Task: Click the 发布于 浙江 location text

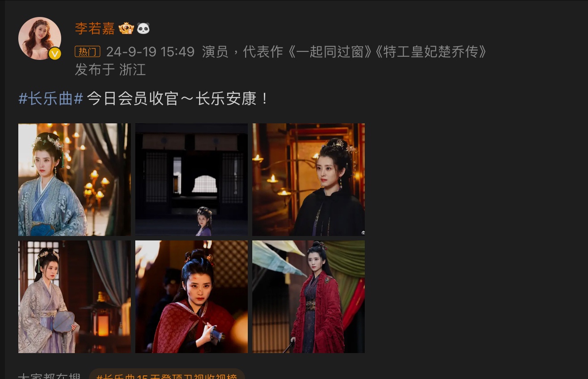Action: pyautogui.click(x=110, y=70)
